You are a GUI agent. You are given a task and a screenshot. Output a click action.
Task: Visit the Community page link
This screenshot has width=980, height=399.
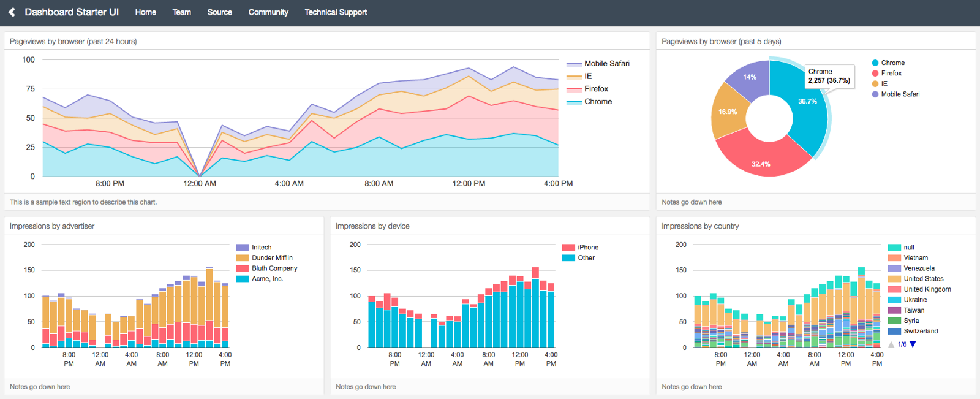click(x=268, y=12)
